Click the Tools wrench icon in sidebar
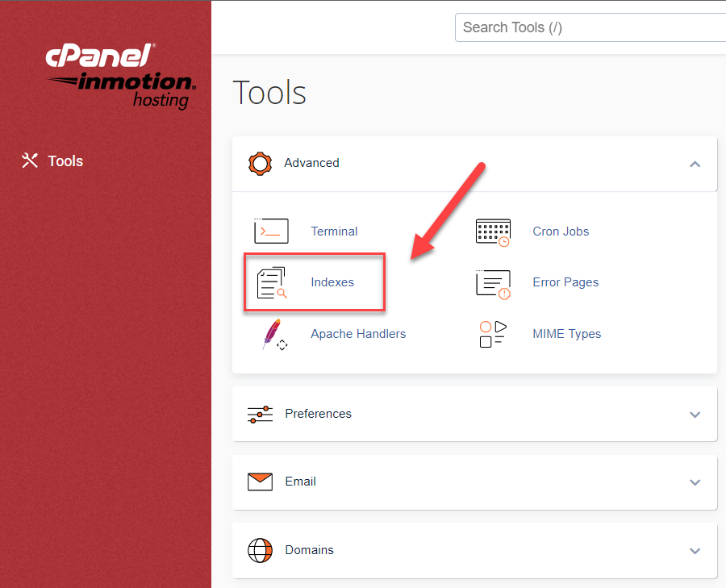The height and width of the screenshot is (588, 726). pos(30,161)
